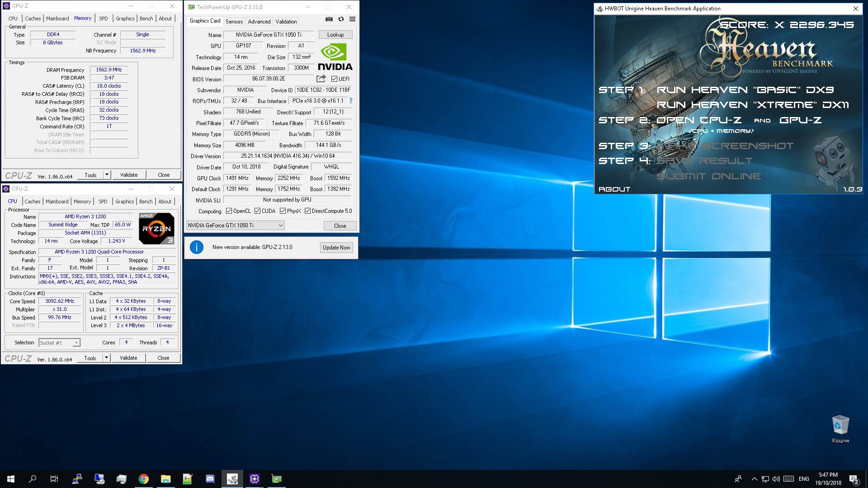Click the bus interface question mark
868x488 pixels.
(351, 101)
